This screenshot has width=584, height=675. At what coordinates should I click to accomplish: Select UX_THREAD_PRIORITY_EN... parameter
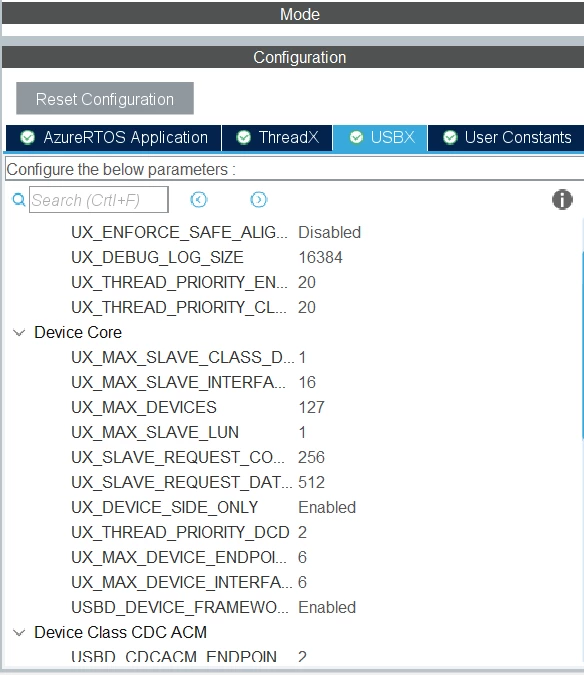pos(179,282)
